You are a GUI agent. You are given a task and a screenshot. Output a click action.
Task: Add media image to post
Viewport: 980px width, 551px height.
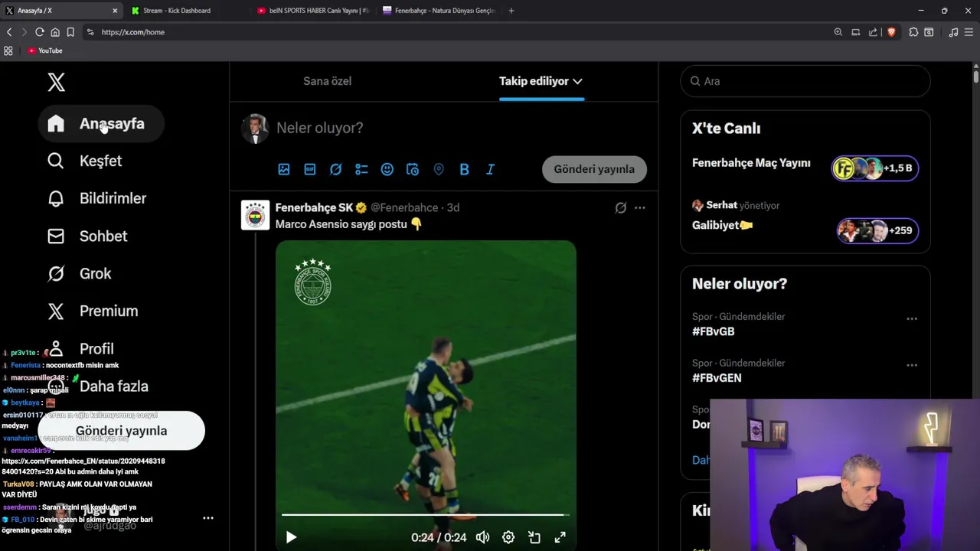click(284, 169)
